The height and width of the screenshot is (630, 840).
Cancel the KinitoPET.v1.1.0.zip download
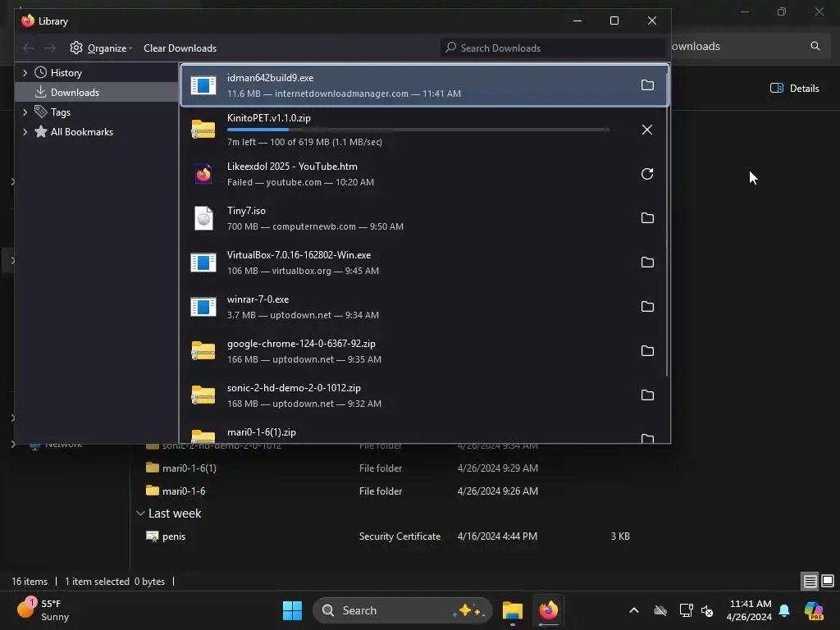click(x=647, y=130)
